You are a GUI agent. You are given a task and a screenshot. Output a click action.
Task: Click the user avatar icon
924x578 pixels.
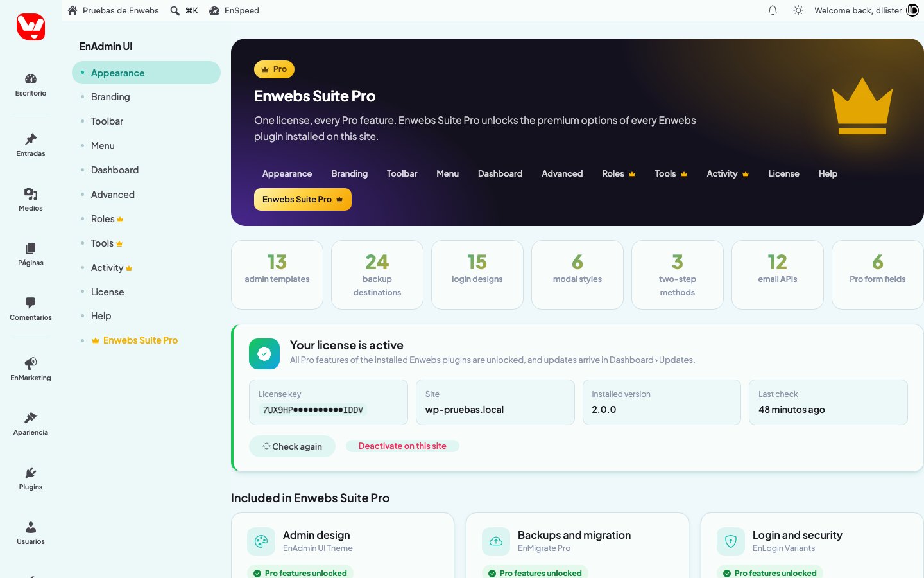[x=912, y=10]
